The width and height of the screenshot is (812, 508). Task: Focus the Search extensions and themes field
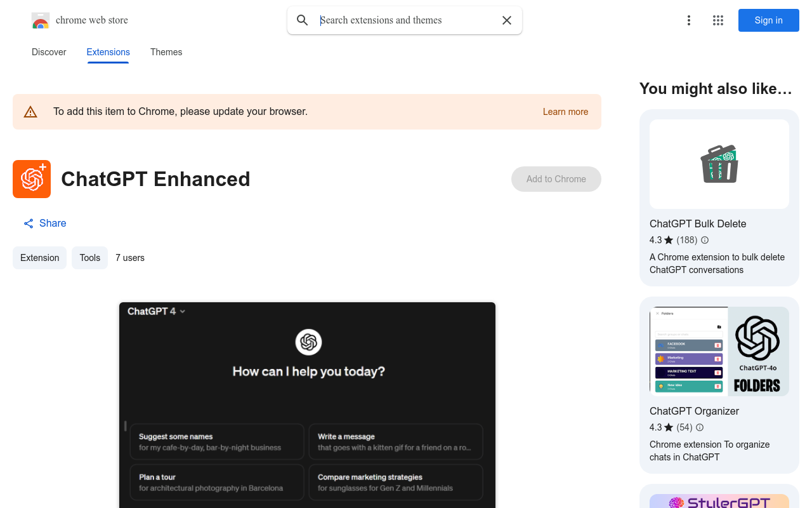[x=406, y=20]
